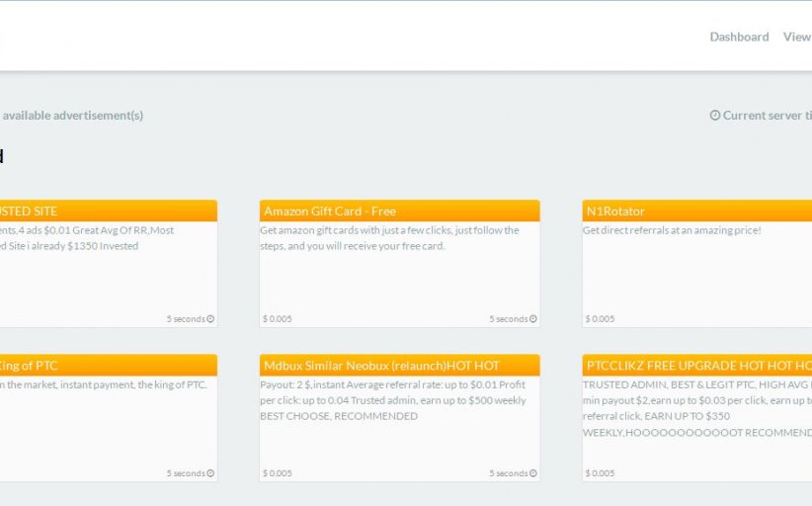Click the clock icon beside Current server time
The width and height of the screenshot is (812, 506).
tap(715, 116)
